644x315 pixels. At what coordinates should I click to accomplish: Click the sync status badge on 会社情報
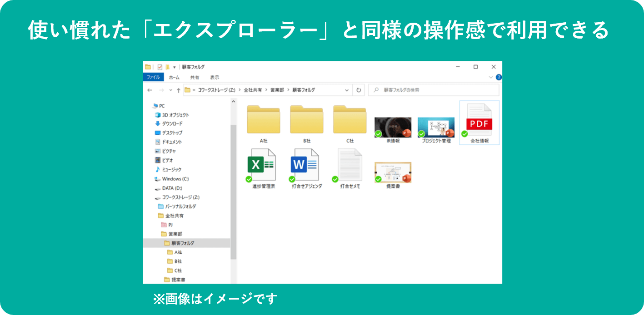point(464,134)
